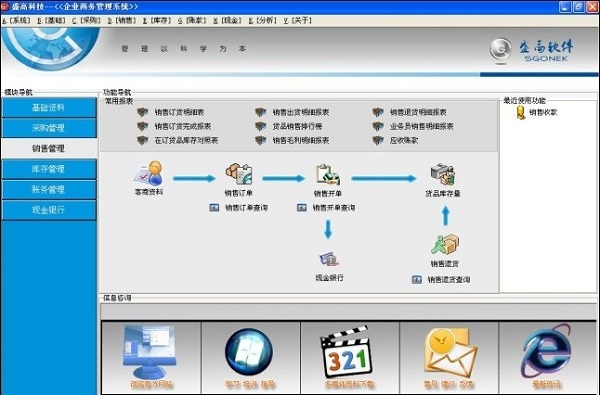Select the 现金银行 sidebar module
The height and width of the screenshot is (395, 600).
pos(49,210)
